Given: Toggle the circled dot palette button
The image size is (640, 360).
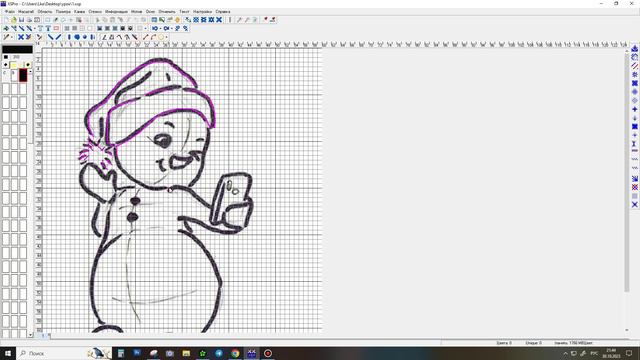Looking at the screenshot, I should pyautogui.click(x=28, y=65).
